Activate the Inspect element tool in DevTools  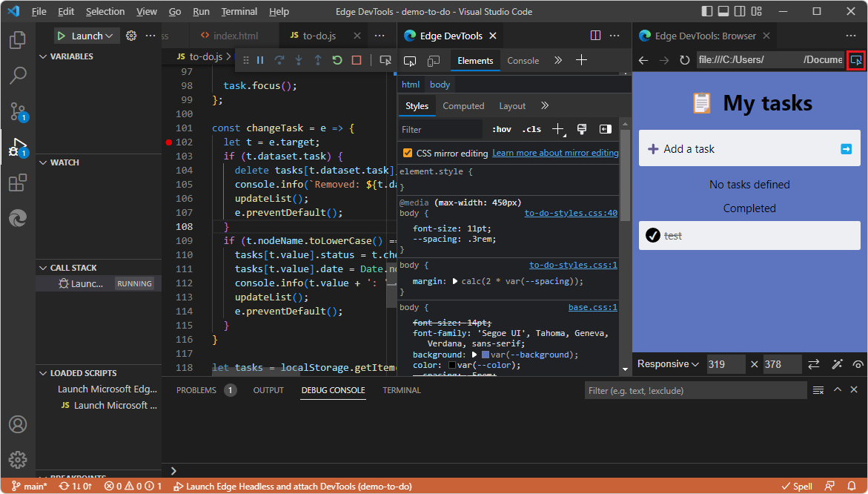410,61
